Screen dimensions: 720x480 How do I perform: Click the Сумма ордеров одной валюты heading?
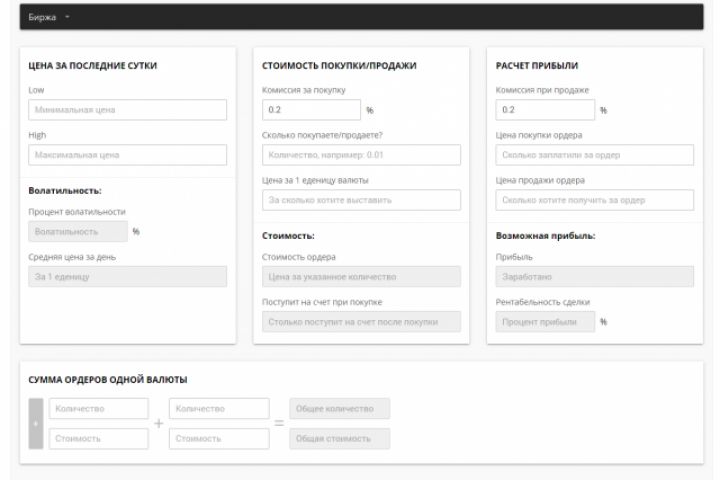pyautogui.click(x=108, y=379)
